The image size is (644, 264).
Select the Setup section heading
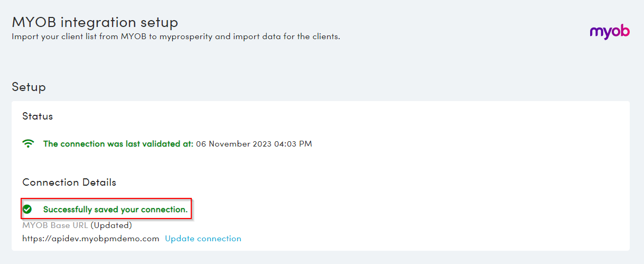click(x=29, y=87)
